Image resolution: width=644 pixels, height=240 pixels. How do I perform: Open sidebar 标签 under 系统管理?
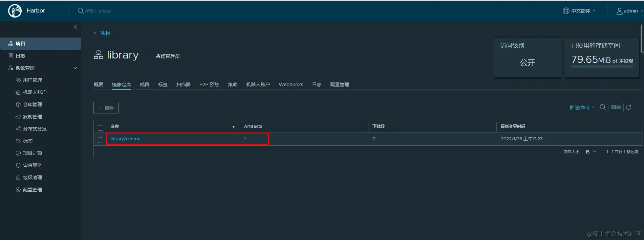pos(28,141)
